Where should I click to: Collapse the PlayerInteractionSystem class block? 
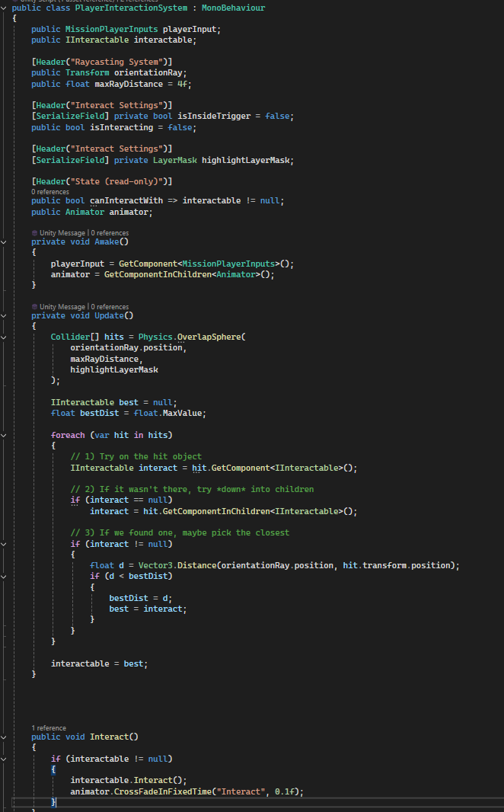click(x=5, y=7)
